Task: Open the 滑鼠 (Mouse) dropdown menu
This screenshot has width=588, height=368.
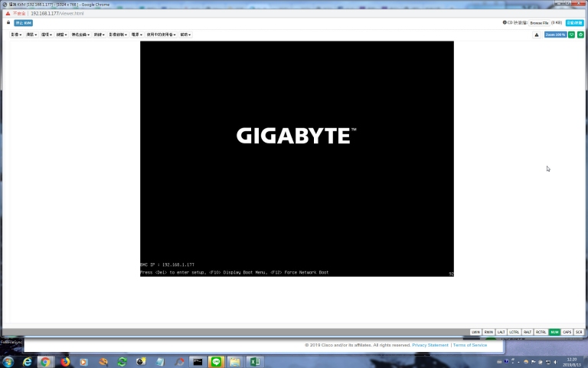Action: tap(31, 34)
